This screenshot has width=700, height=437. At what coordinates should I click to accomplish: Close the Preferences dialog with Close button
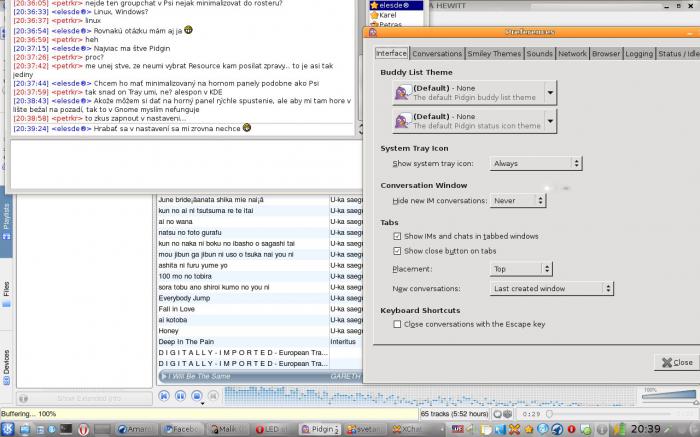[677, 362]
